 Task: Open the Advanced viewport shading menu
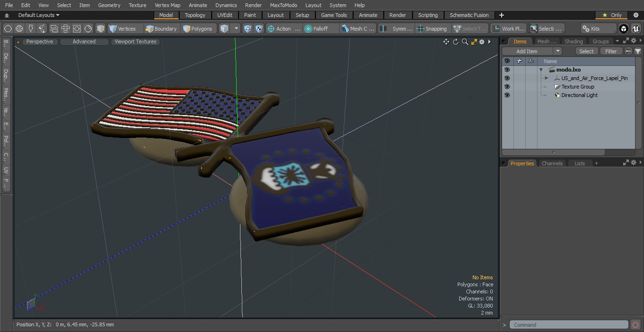(x=84, y=41)
